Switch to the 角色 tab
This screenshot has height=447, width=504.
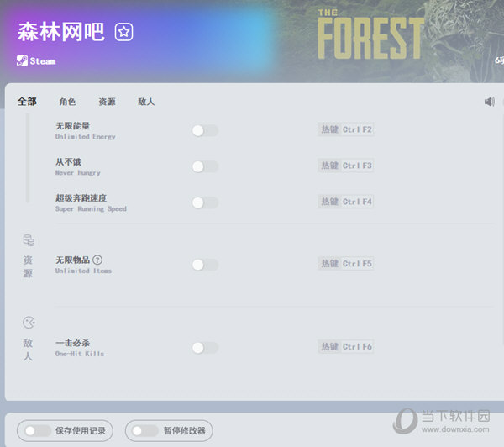click(x=67, y=102)
